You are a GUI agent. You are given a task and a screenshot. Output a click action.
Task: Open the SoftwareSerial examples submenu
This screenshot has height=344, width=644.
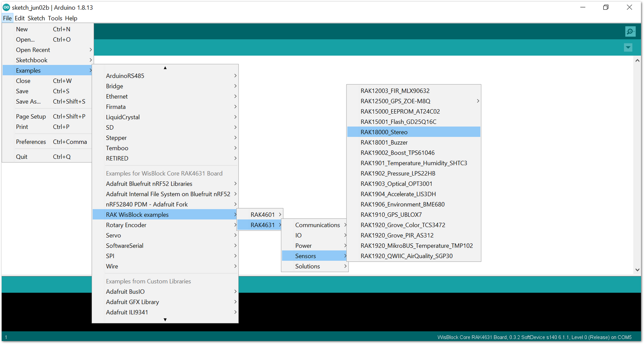coord(165,246)
